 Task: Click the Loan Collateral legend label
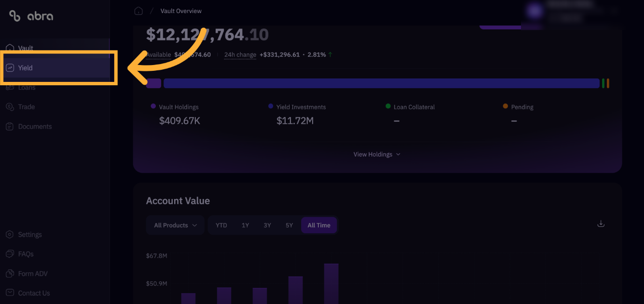[x=414, y=107]
